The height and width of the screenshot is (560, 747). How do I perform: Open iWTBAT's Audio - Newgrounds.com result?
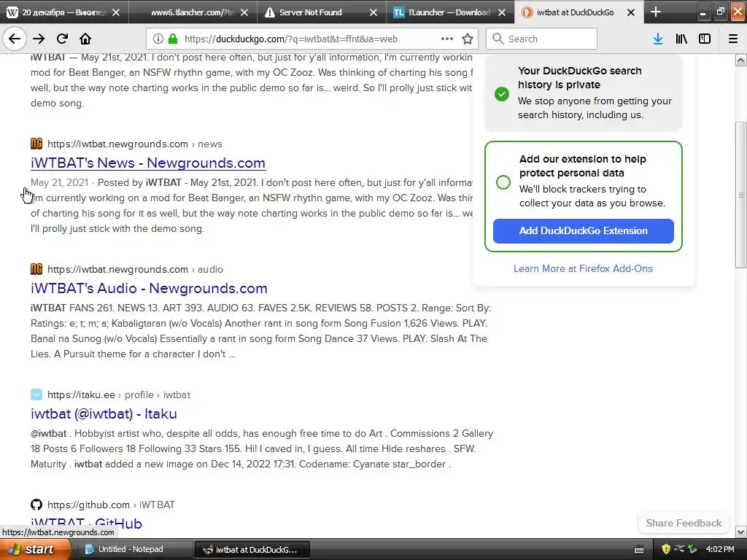149,288
